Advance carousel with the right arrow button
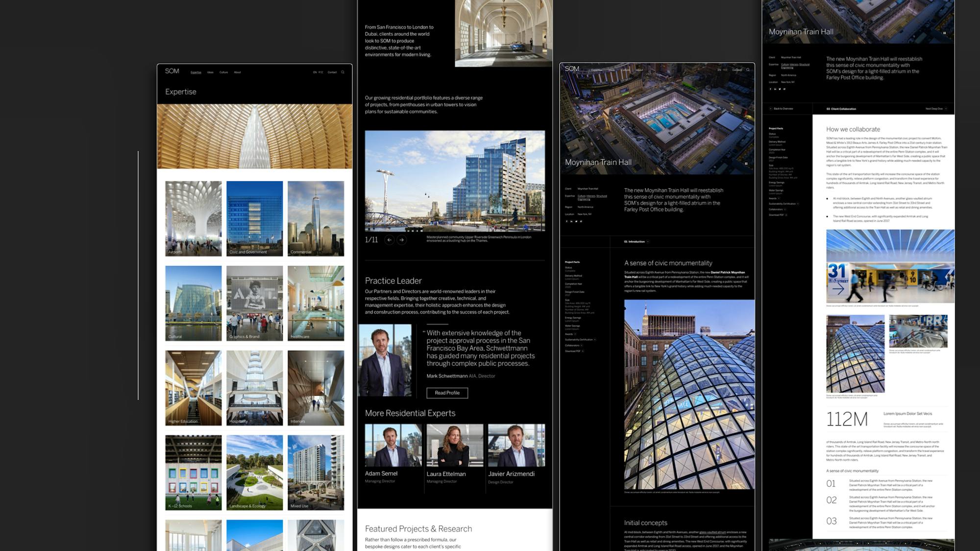Viewport: 980px width, 551px height. (401, 240)
